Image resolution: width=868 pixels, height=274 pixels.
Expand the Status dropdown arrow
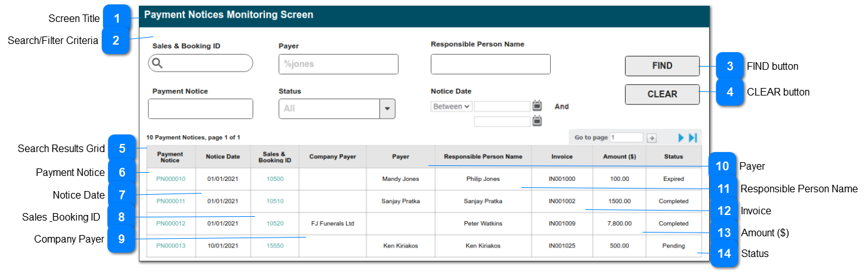pos(388,109)
